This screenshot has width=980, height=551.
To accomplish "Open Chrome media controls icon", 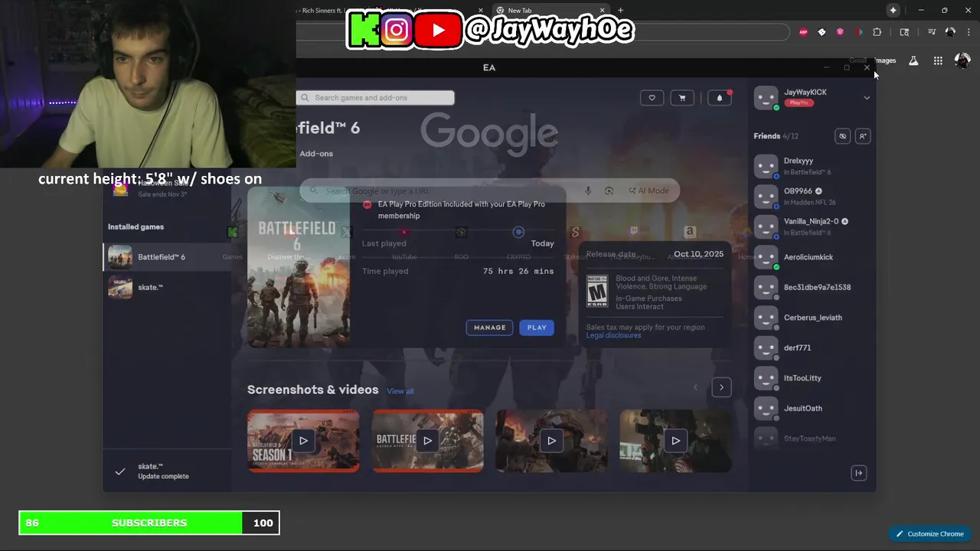I will tap(931, 32).
